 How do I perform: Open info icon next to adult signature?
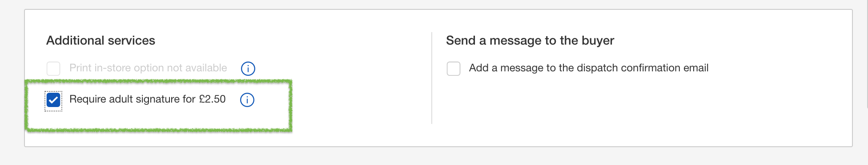tap(247, 100)
